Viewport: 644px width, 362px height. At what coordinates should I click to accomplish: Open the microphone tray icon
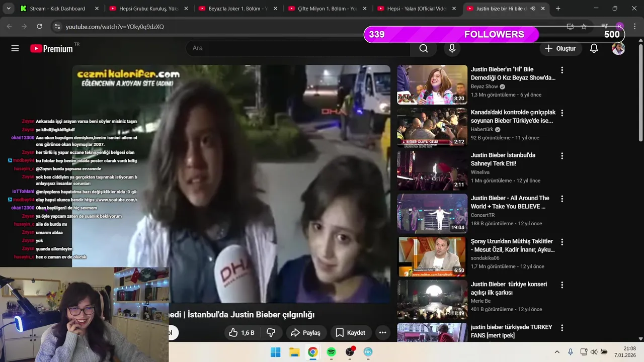[x=571, y=352]
